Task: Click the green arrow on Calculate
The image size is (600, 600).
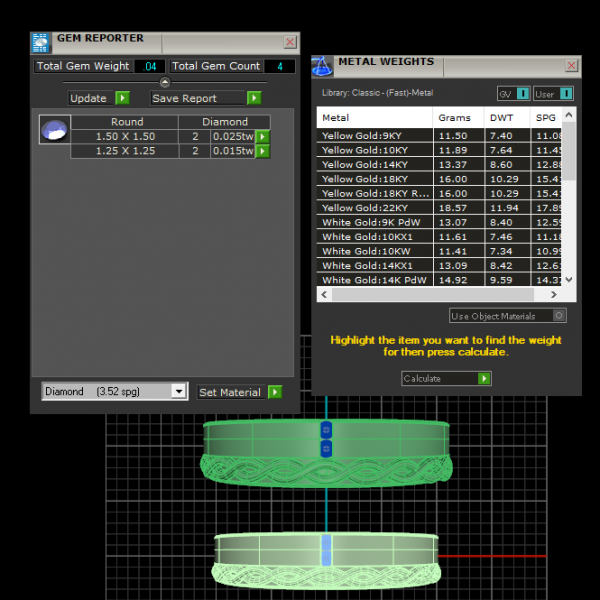Action: pos(484,378)
